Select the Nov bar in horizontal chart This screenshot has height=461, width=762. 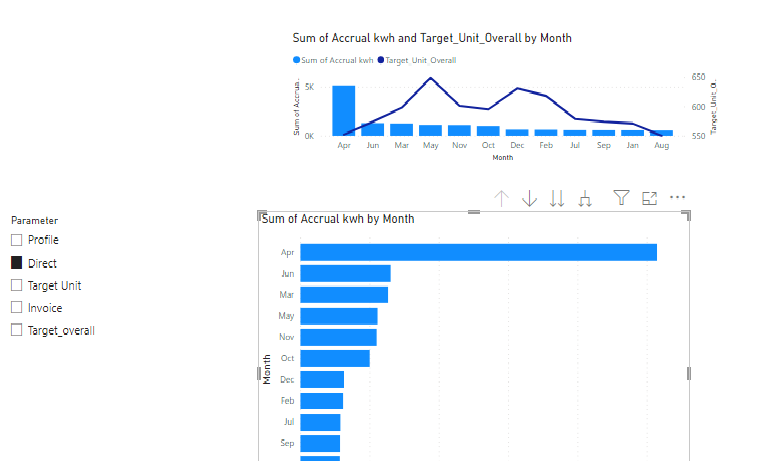(338, 338)
